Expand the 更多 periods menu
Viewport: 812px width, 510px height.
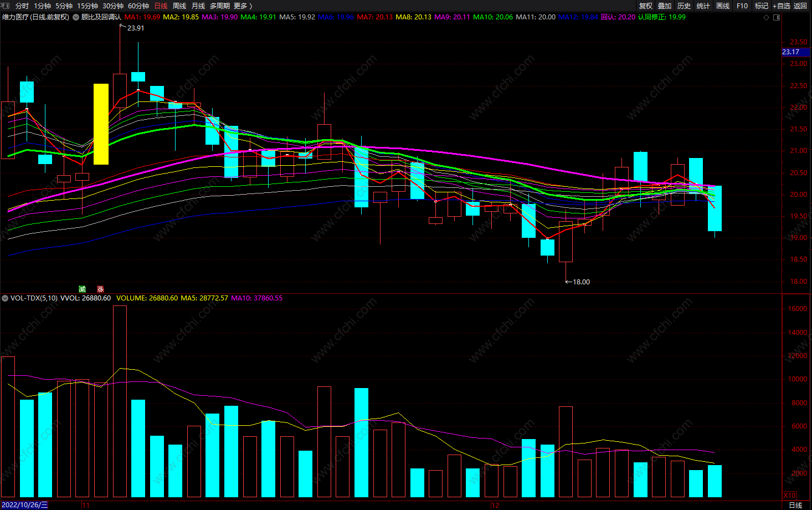coord(243,6)
